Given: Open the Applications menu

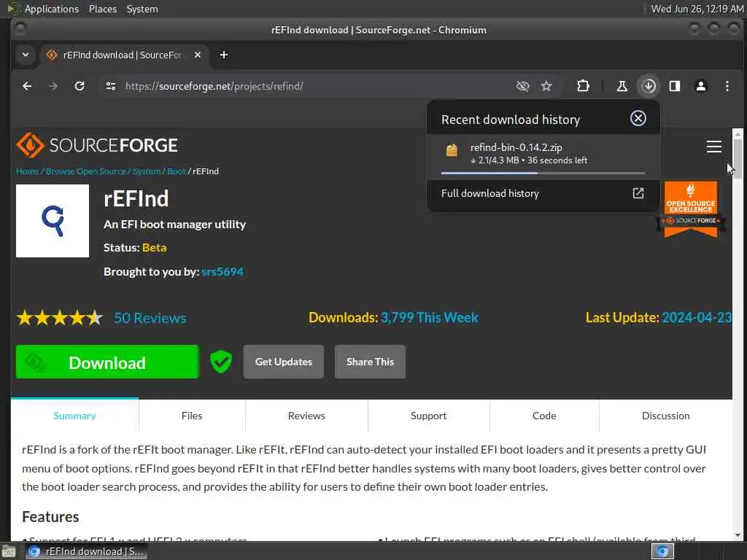Looking at the screenshot, I should pos(52,9).
